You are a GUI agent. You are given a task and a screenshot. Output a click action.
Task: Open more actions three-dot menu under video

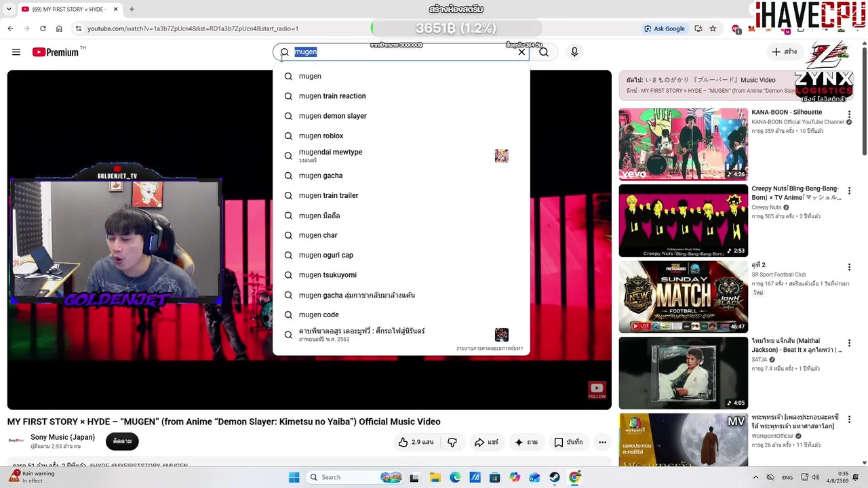[602, 442]
